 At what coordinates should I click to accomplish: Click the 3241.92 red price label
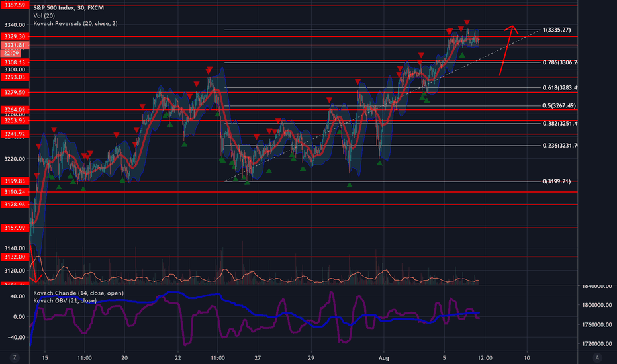coord(15,134)
